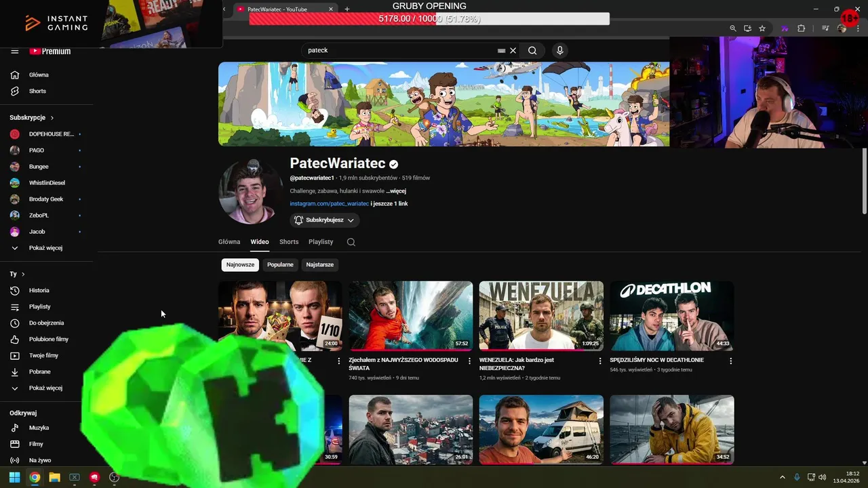The image size is (868, 488).
Task: Open Polubione filmy liked videos
Action: coord(47,339)
